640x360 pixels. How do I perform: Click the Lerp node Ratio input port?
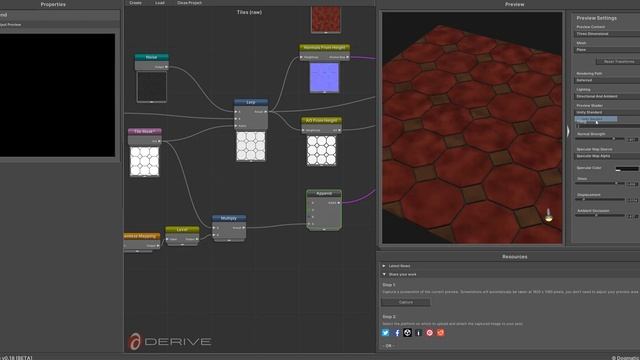point(236,126)
